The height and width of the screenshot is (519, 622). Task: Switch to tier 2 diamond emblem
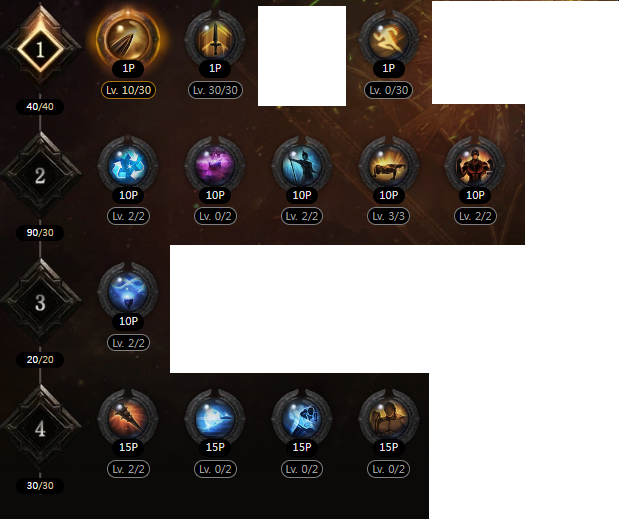click(40, 176)
